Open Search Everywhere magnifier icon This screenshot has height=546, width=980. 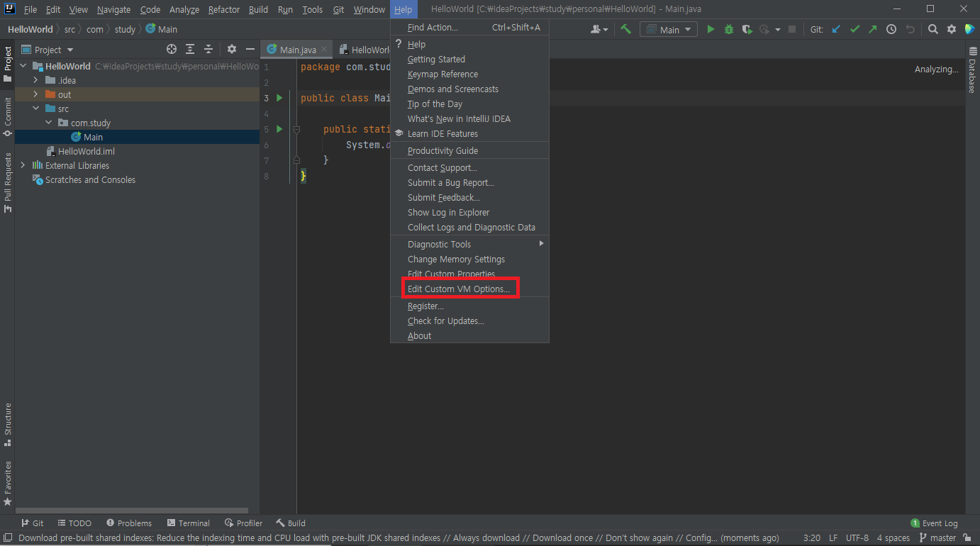[933, 29]
